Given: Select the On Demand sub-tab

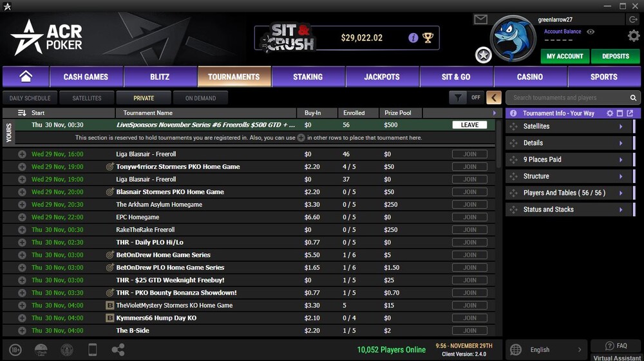Looking at the screenshot, I should 200,98.
